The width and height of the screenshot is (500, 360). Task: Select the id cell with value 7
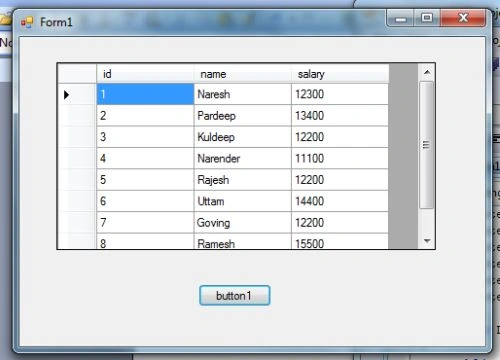[x=145, y=222]
